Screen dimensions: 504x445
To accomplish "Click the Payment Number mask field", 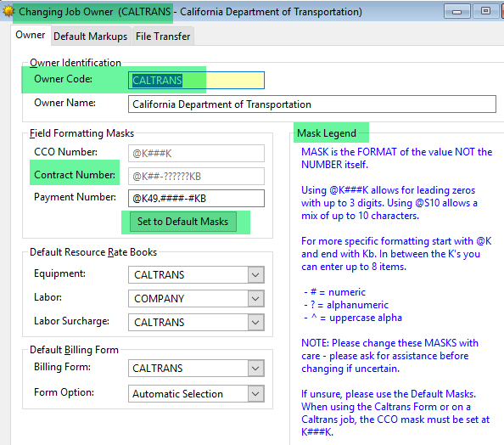I will [x=196, y=198].
